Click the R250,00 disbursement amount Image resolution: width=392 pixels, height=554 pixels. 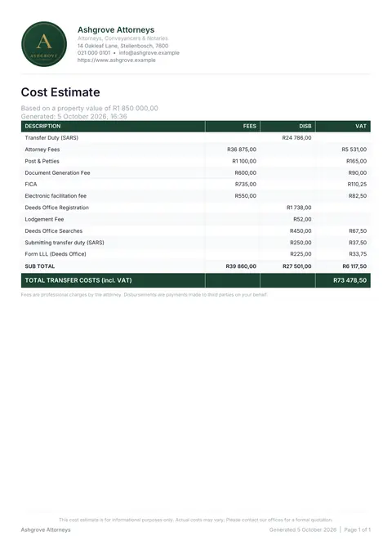point(301,243)
